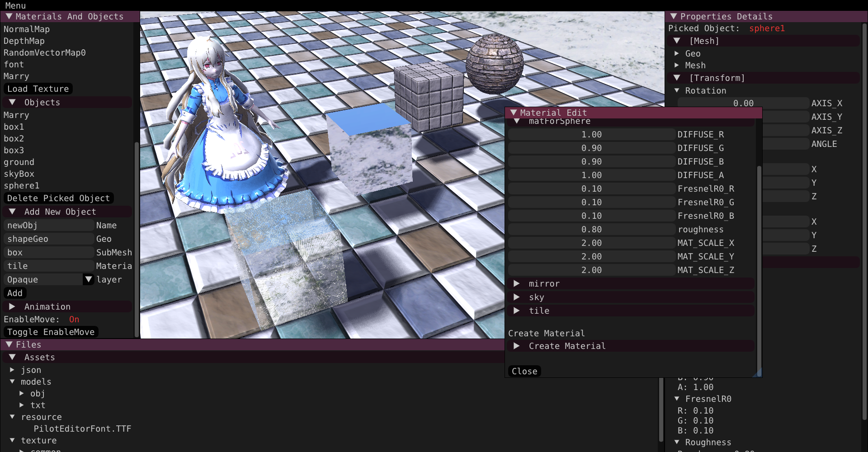This screenshot has width=868, height=452.
Task: Expand the Create Material section
Action: [x=517, y=346]
